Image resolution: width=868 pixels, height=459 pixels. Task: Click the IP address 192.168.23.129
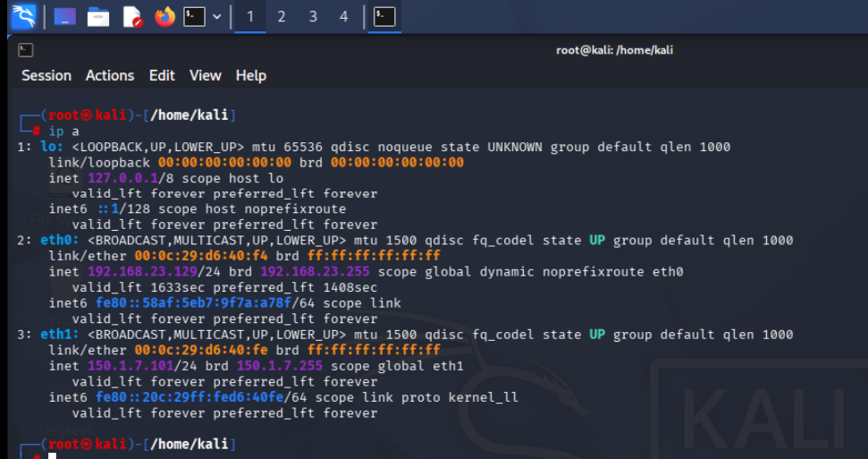click(x=142, y=272)
